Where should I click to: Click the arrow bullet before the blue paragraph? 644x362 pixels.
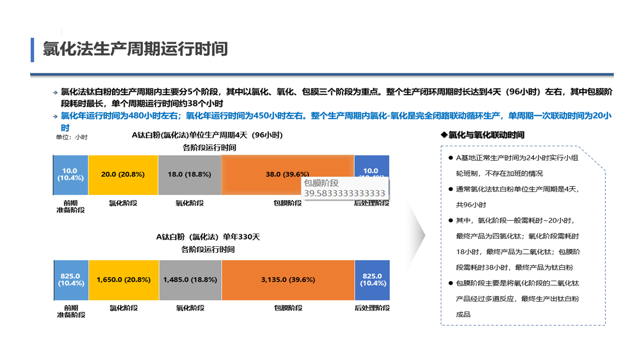point(55,116)
